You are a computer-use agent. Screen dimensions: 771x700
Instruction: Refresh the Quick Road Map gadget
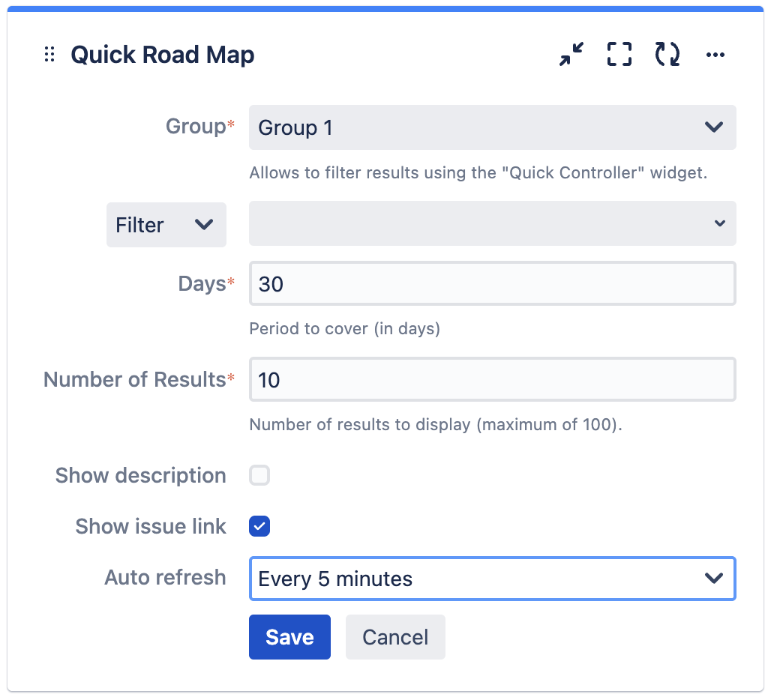(x=667, y=54)
